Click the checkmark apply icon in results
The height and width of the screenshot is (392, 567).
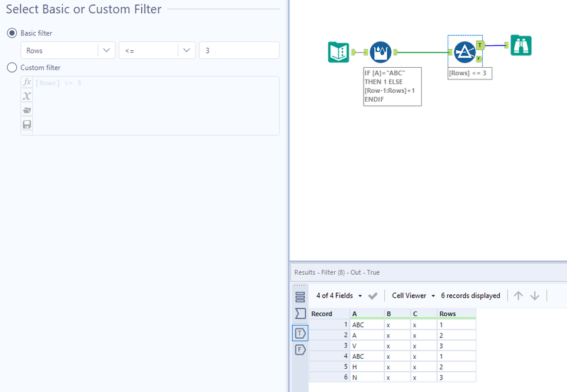tap(373, 296)
